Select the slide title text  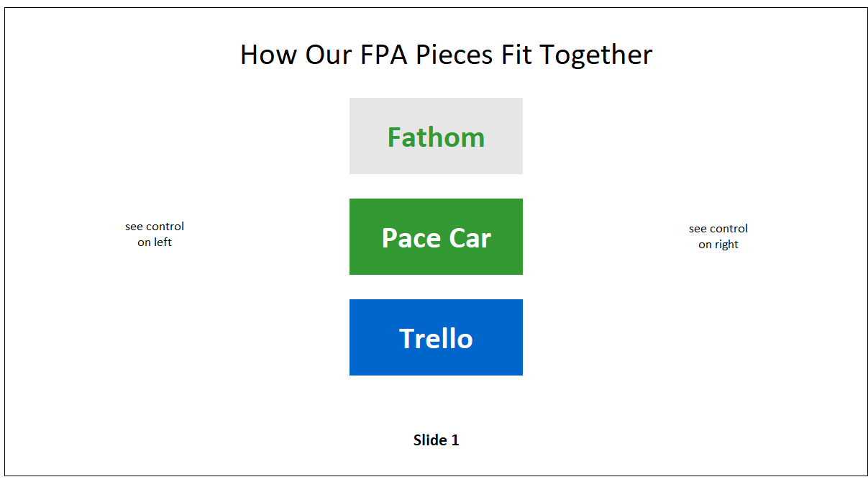[x=446, y=55]
